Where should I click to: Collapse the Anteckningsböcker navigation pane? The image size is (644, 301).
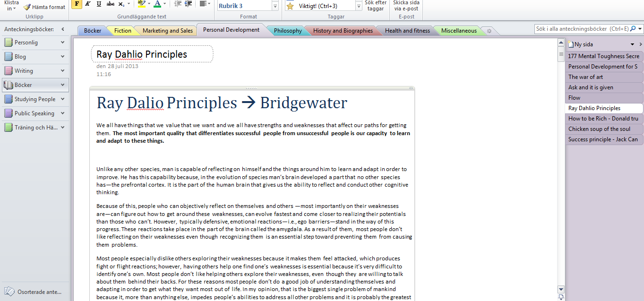click(63, 29)
